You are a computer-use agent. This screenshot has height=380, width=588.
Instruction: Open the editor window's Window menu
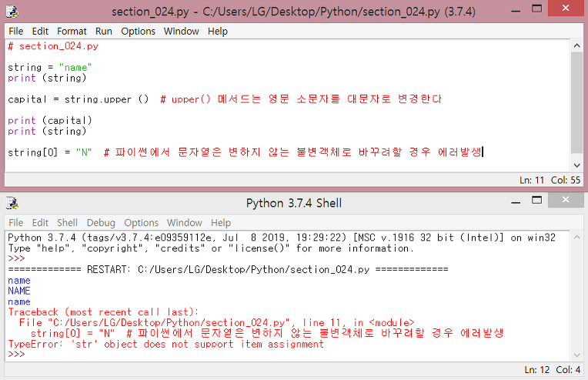click(x=181, y=31)
